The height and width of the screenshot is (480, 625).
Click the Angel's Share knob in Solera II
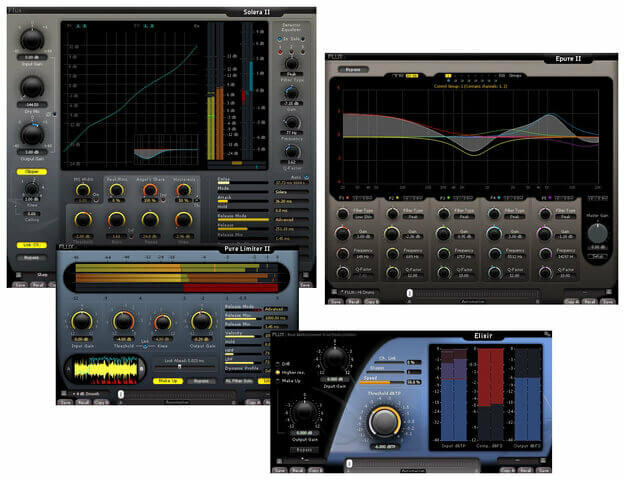point(150,190)
